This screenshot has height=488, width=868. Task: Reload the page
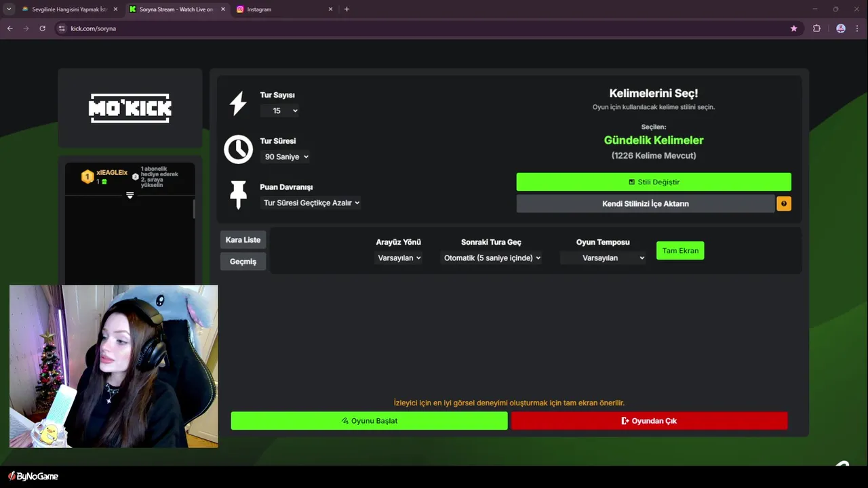click(42, 28)
